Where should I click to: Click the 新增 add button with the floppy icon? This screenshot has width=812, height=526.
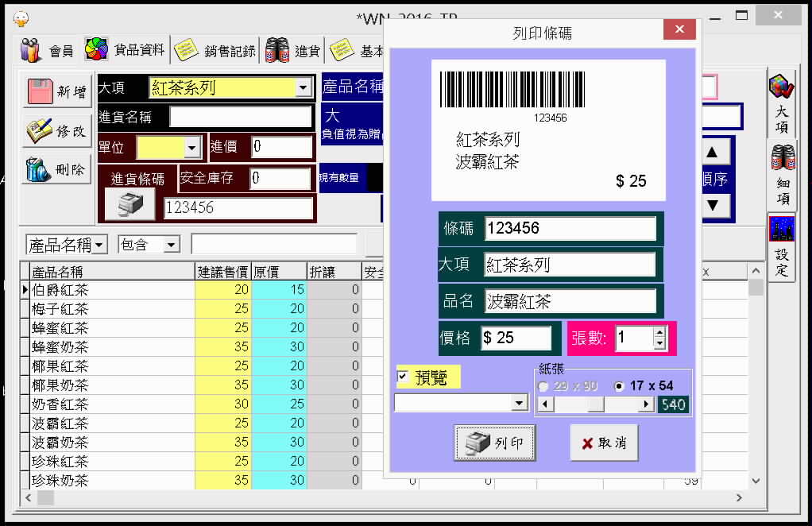[57, 91]
